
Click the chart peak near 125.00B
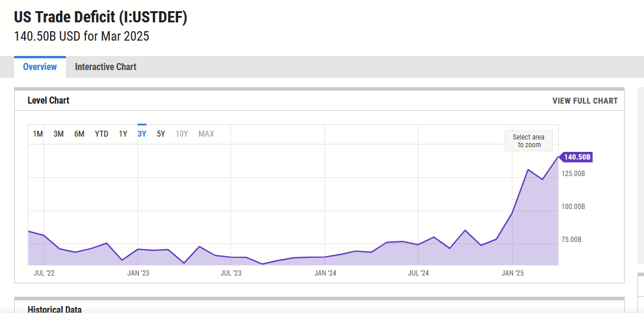pos(528,170)
